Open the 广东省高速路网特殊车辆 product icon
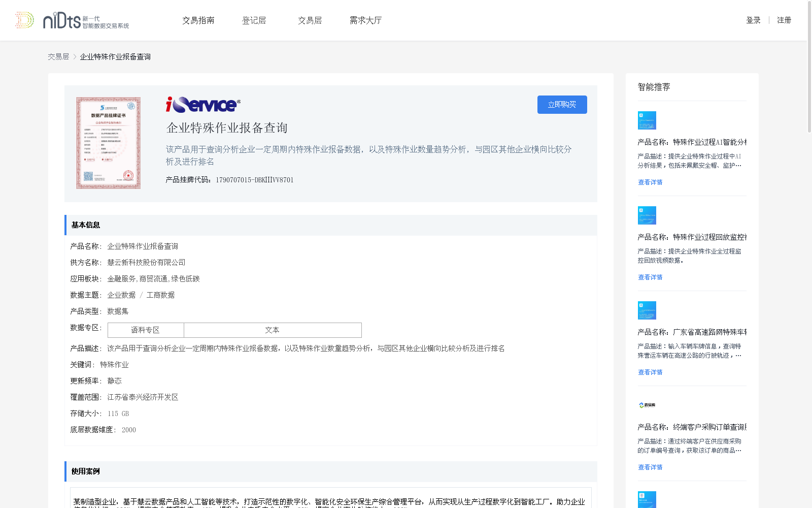The width and height of the screenshot is (812, 508). click(647, 310)
